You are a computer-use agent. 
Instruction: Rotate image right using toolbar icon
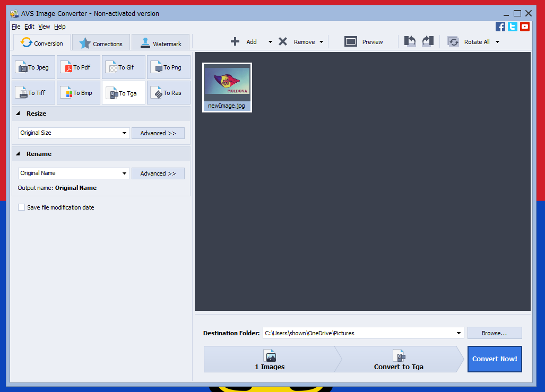tap(428, 41)
